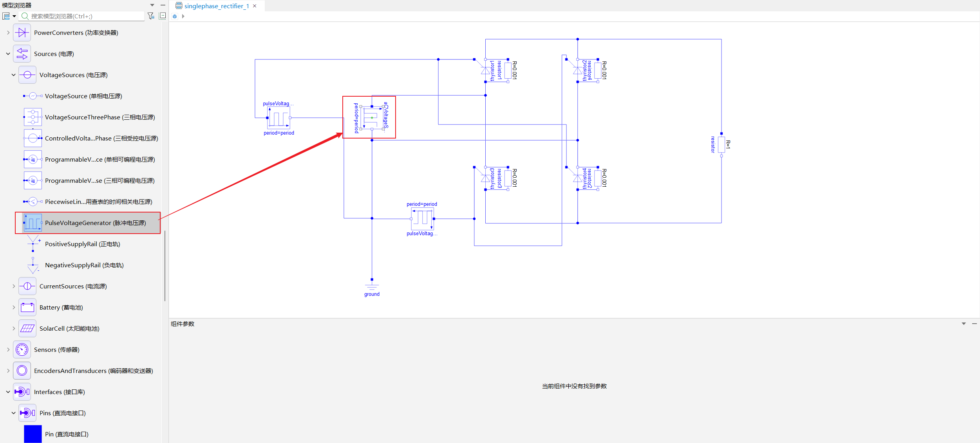Select the aCVoltageSource block on canvas
The height and width of the screenshot is (443, 980).
click(x=372, y=117)
